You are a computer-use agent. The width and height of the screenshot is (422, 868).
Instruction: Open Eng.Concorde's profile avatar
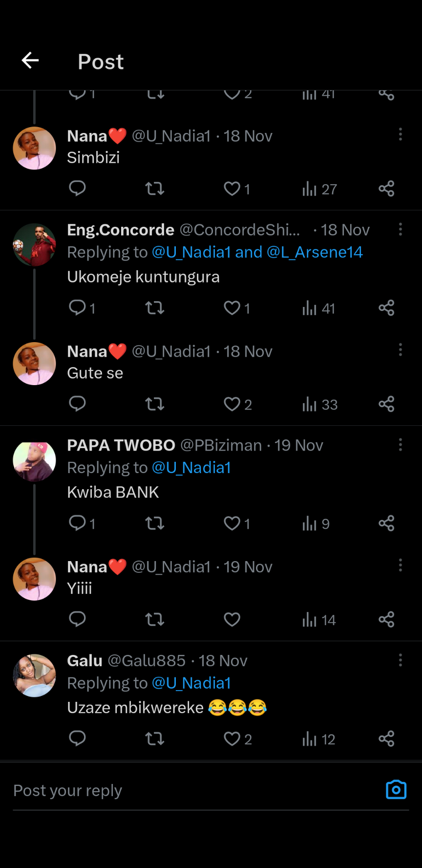pyautogui.click(x=34, y=245)
